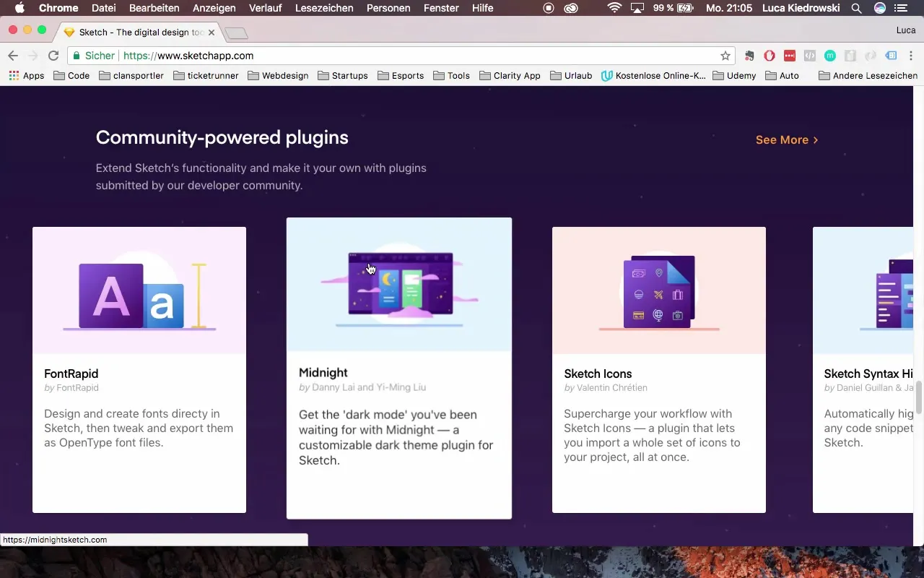Open the Hilfe menu

482,8
